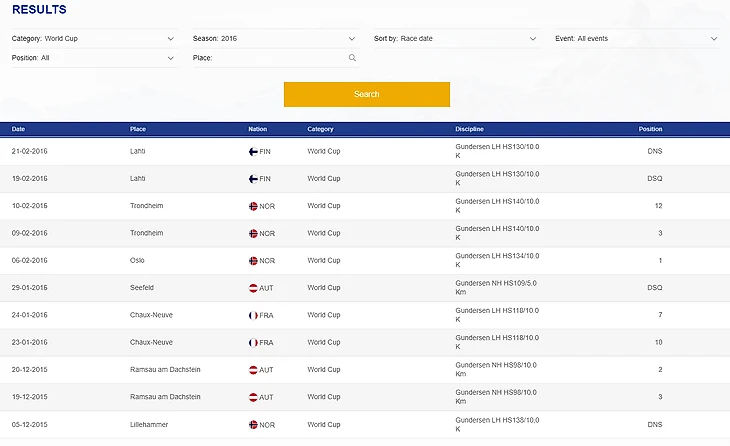The image size is (730, 446).
Task: Click the magnifier icon in Place field
Action: pos(352,58)
